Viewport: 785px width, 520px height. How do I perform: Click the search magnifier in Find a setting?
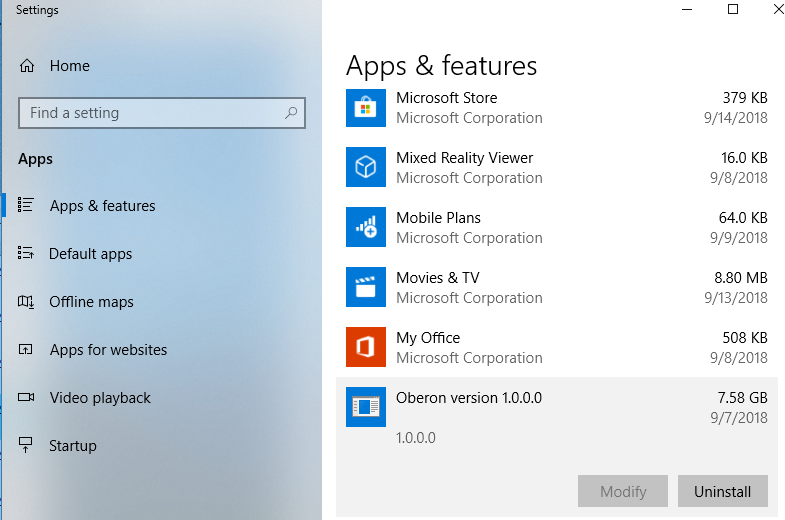click(x=291, y=113)
